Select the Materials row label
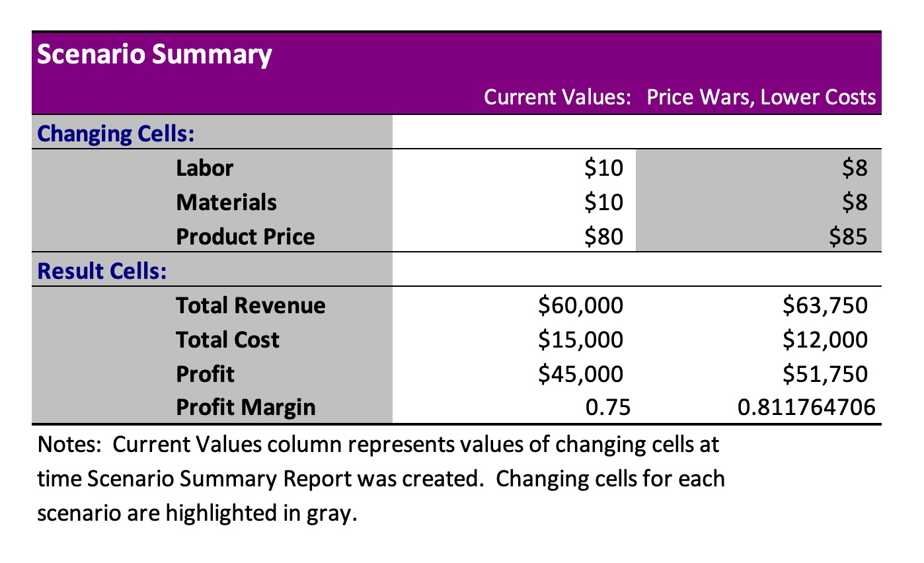The height and width of the screenshot is (563, 924). point(226,202)
